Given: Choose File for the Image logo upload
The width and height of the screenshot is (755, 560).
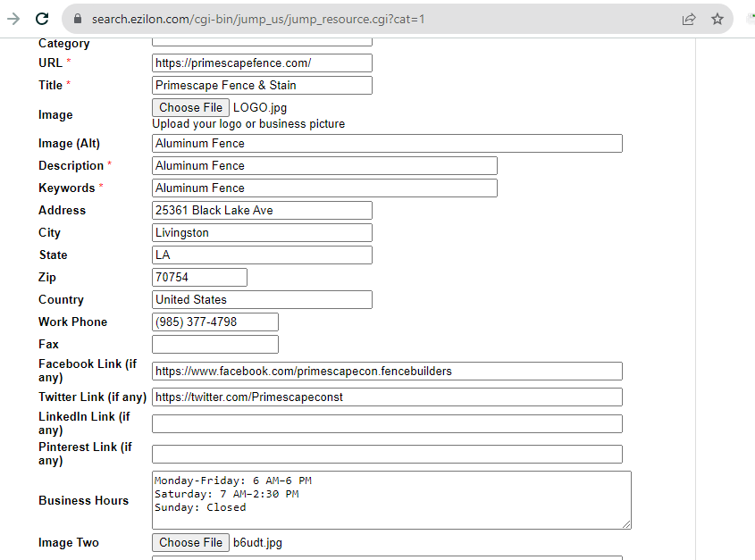Looking at the screenshot, I should 190,107.
